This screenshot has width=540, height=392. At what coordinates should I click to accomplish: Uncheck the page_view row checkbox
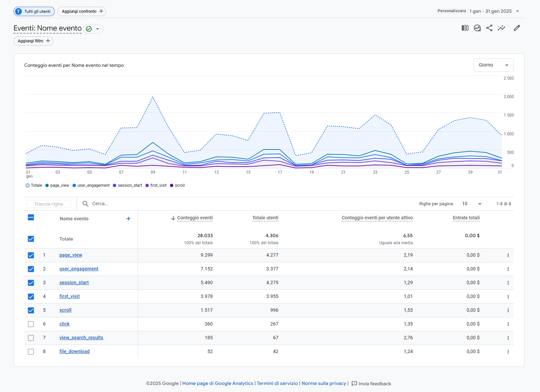tap(31, 255)
